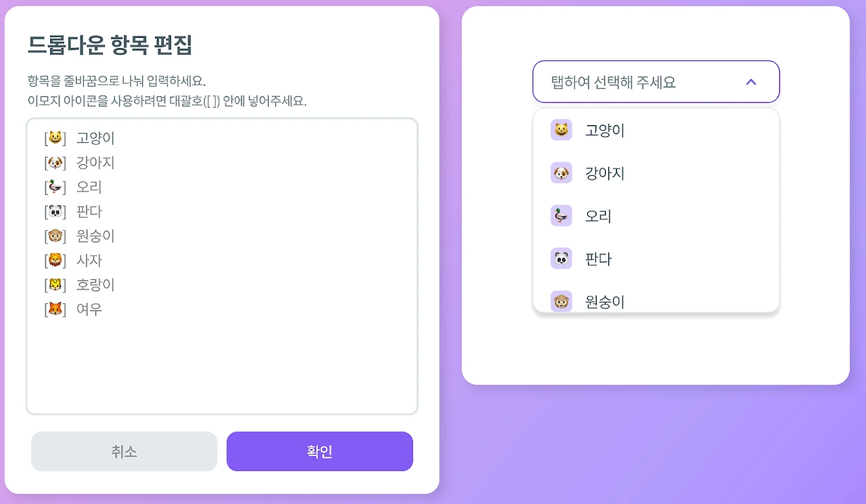
Task: Click the '탭하여 선택해 주세요' dropdown box
Action: [x=636, y=82]
